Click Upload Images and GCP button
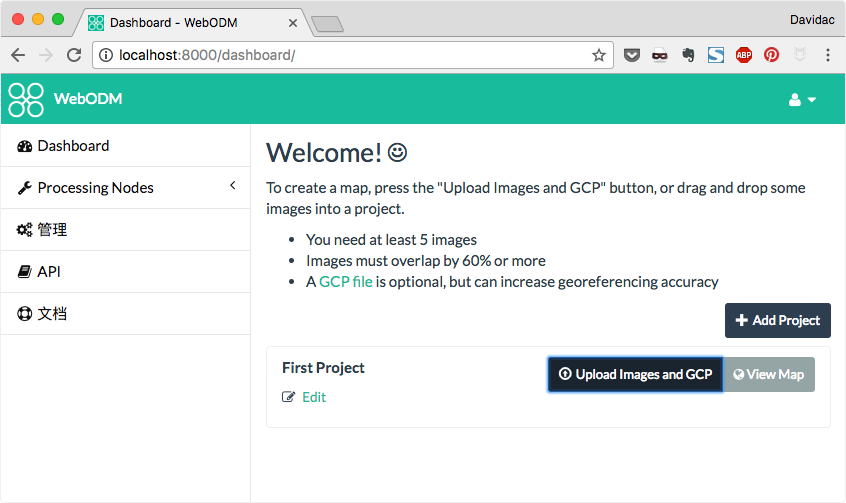 click(x=635, y=375)
